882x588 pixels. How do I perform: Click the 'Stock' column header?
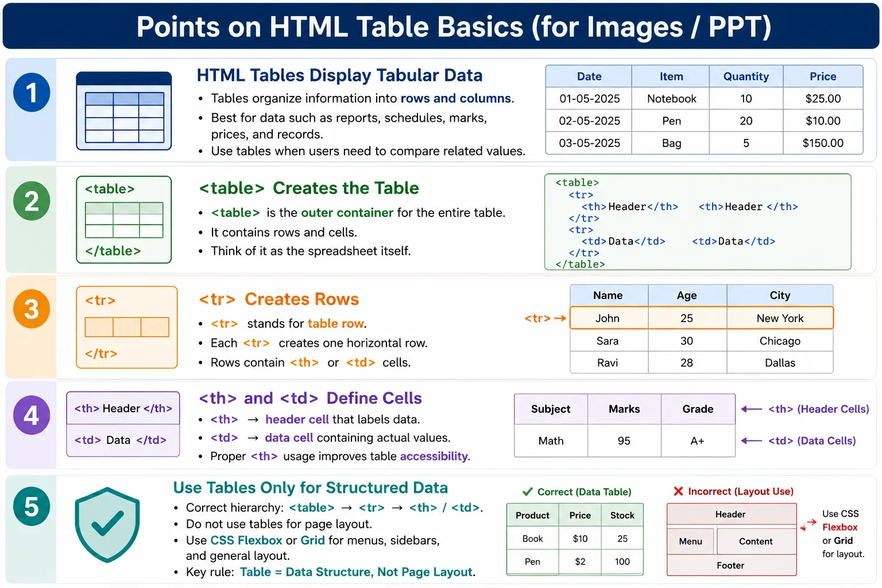point(622,515)
